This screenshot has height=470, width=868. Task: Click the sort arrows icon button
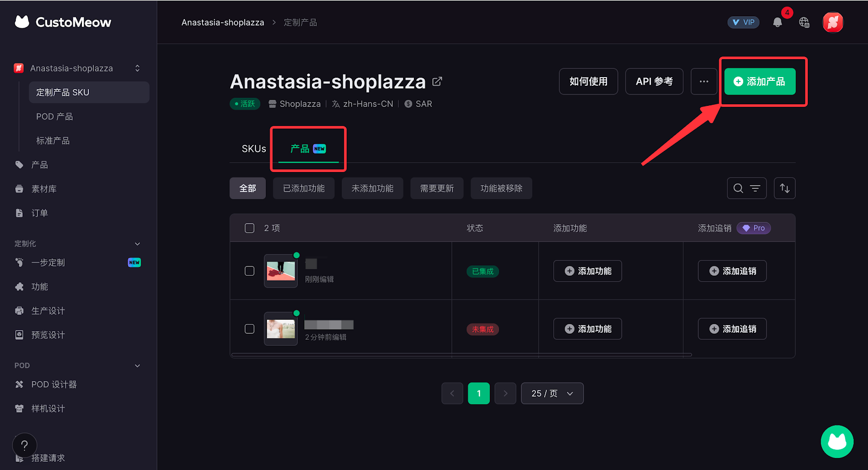tap(784, 188)
